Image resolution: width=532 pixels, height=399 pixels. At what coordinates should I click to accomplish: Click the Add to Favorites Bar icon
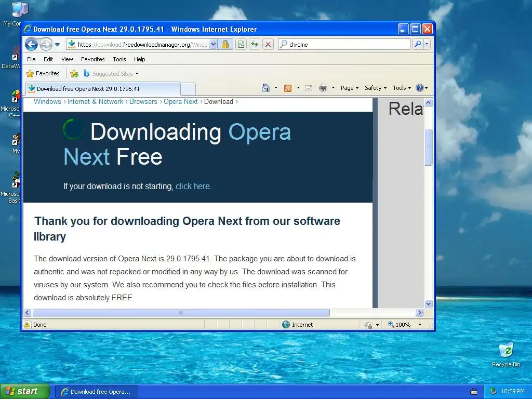click(74, 74)
